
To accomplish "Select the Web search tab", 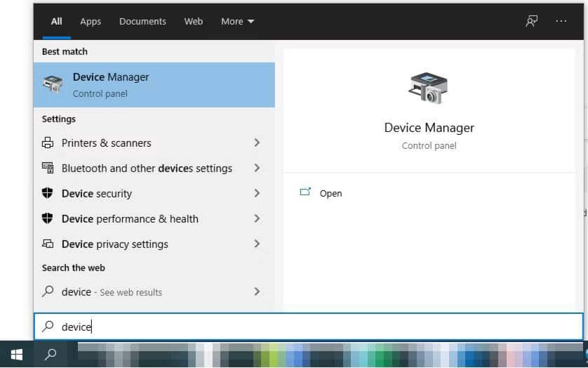I will tap(194, 21).
